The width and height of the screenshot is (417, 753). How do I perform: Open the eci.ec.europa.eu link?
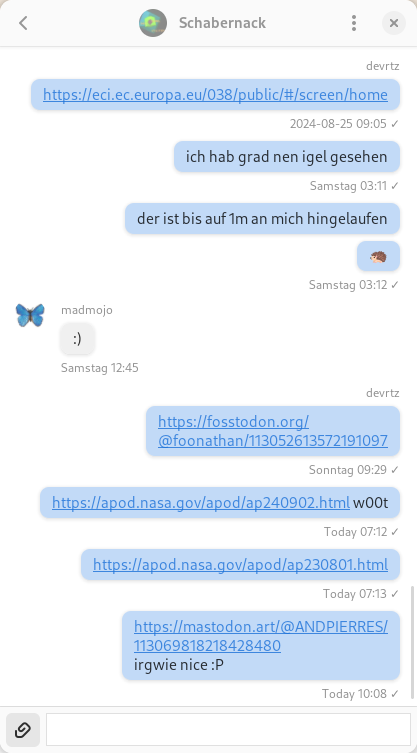[215, 95]
